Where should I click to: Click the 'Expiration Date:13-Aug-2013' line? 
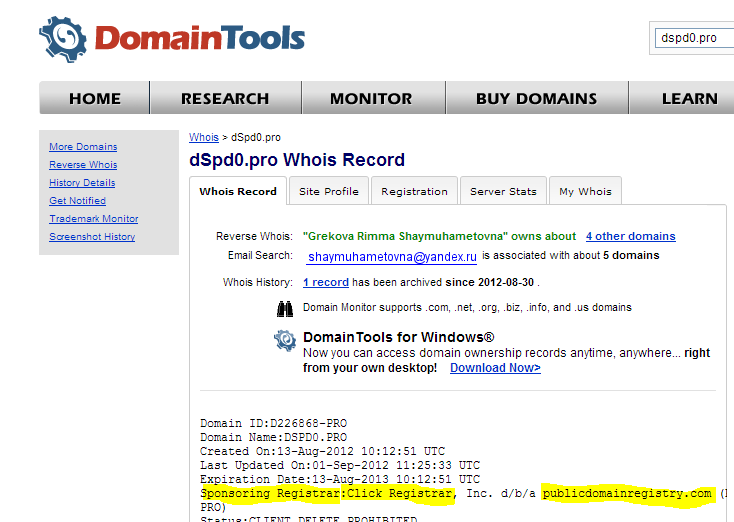340,479
